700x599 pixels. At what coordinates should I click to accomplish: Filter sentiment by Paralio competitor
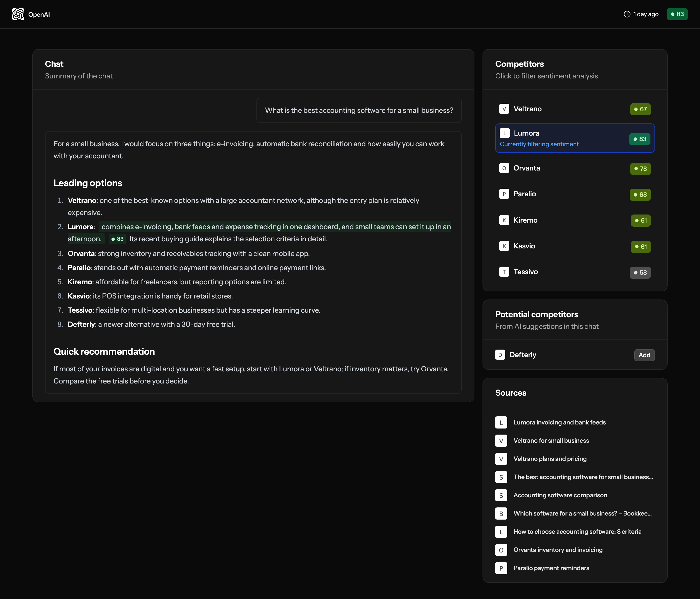(575, 194)
